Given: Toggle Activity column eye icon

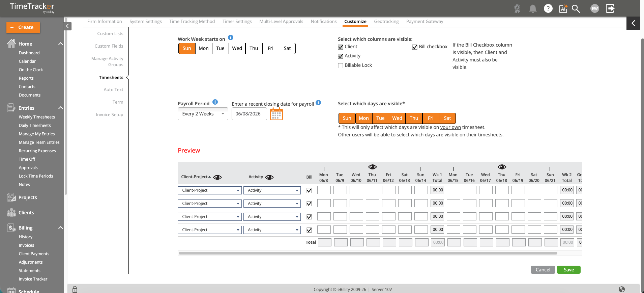Looking at the screenshot, I should point(269,177).
